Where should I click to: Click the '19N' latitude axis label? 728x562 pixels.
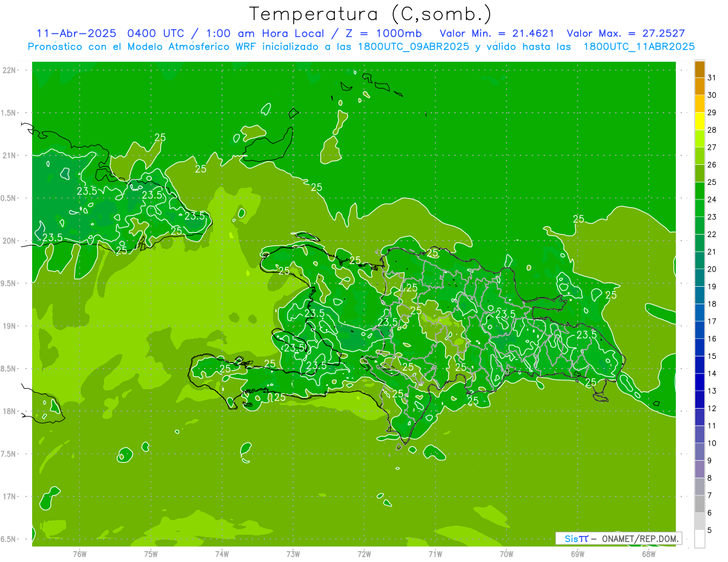[x=10, y=326]
